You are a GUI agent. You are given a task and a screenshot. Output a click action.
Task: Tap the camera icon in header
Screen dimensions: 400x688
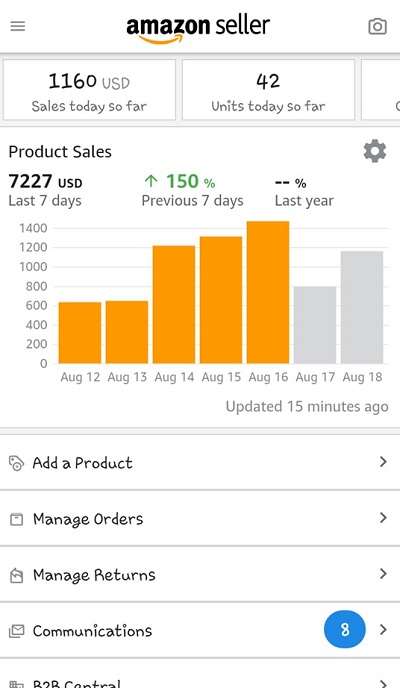(x=377, y=26)
